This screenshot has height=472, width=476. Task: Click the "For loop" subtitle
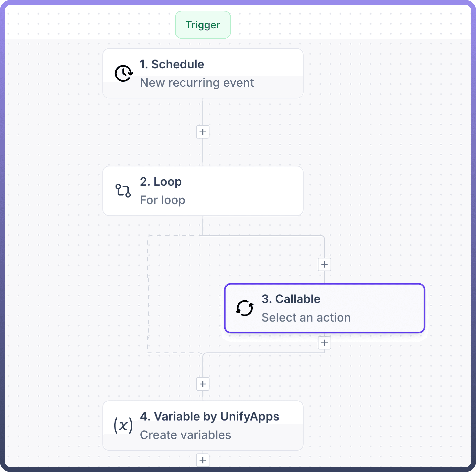tap(162, 200)
